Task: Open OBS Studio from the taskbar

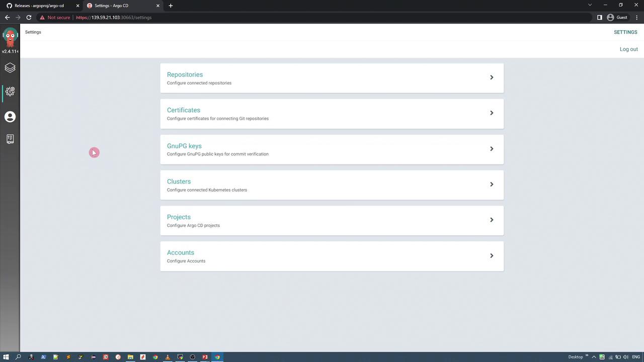Action: [x=192, y=357]
